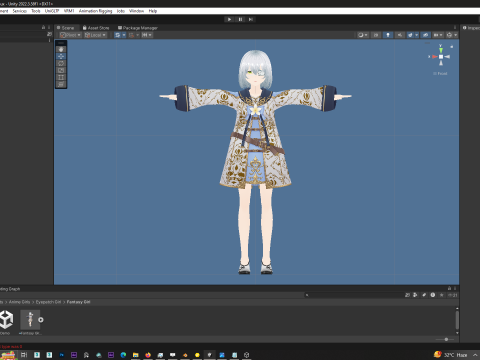Open the Help menu
This screenshot has width=480, height=360.
(x=153, y=11)
